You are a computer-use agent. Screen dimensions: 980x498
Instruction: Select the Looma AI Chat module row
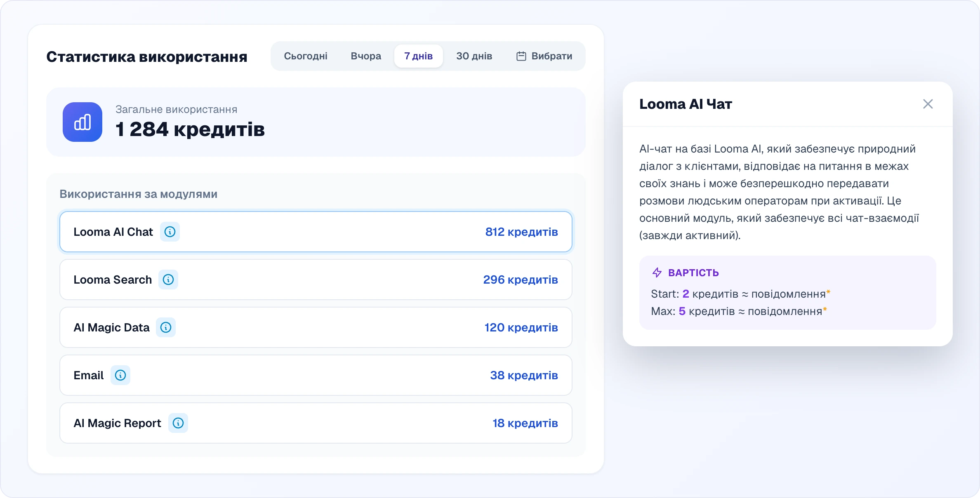coord(316,232)
